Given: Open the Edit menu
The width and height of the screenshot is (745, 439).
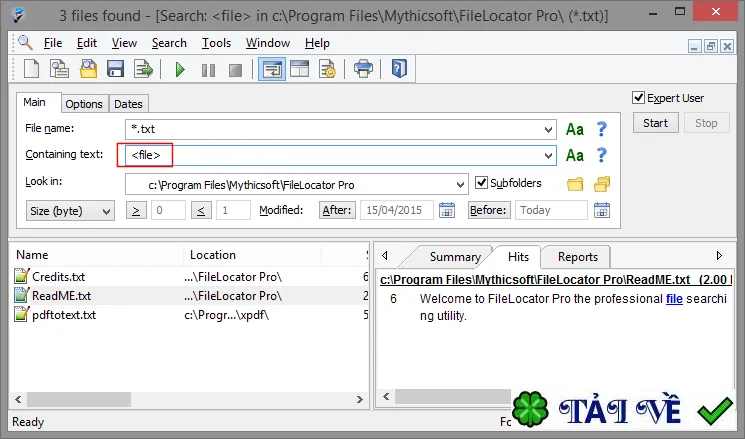Looking at the screenshot, I should (86, 43).
